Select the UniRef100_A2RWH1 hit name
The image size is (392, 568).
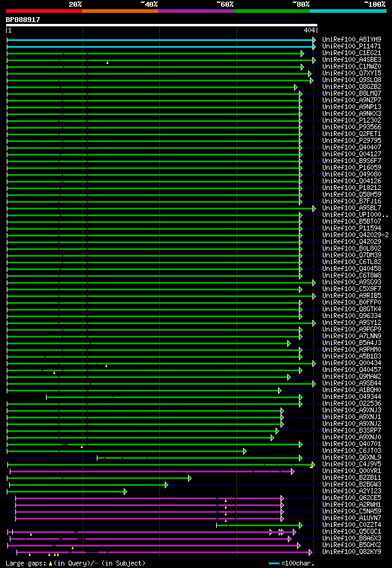(352, 504)
